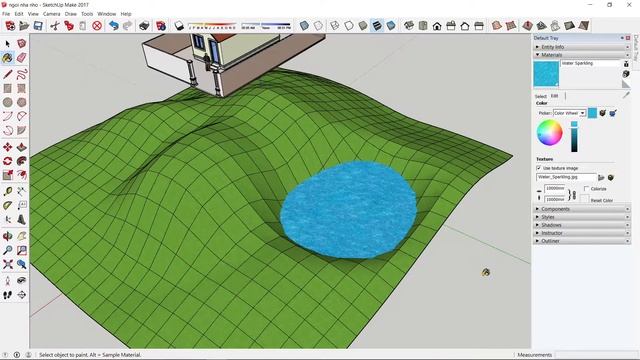Expand the Entity Info panel
This screenshot has height=360, width=640.
pyautogui.click(x=581, y=47)
